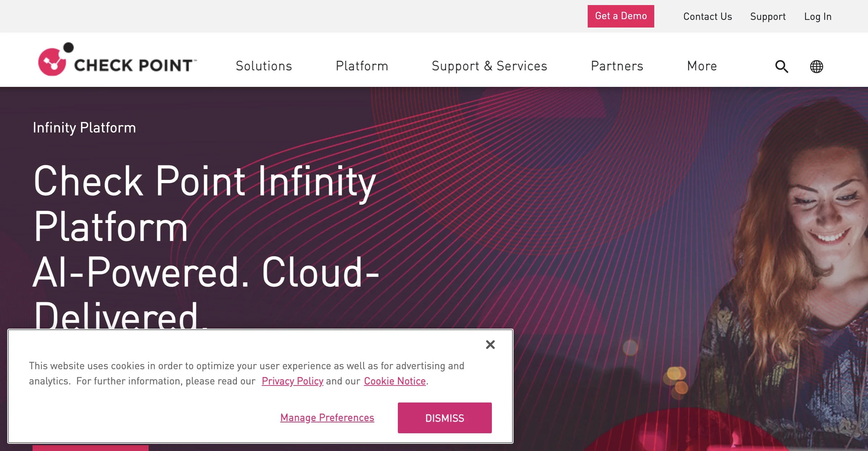
Task: Toggle cookie consent preferences
Action: [327, 418]
